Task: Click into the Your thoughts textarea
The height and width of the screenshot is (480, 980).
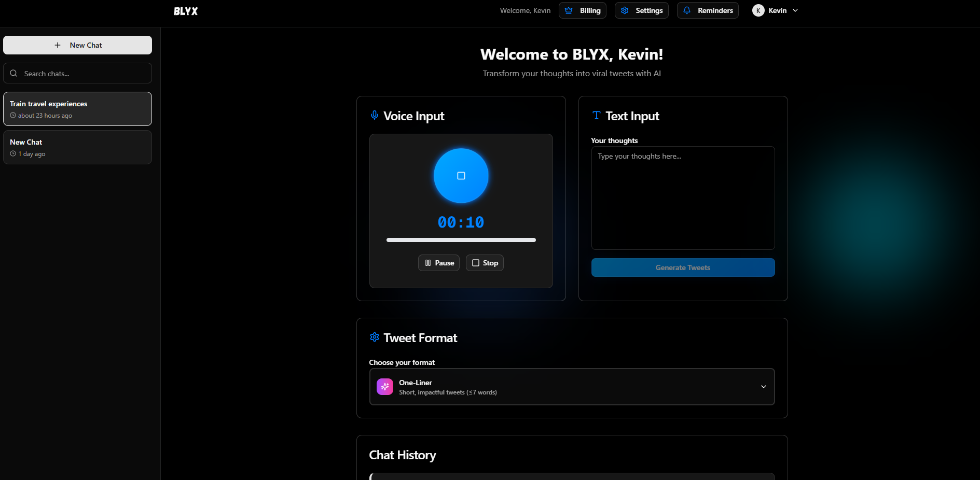Action: 683,198
